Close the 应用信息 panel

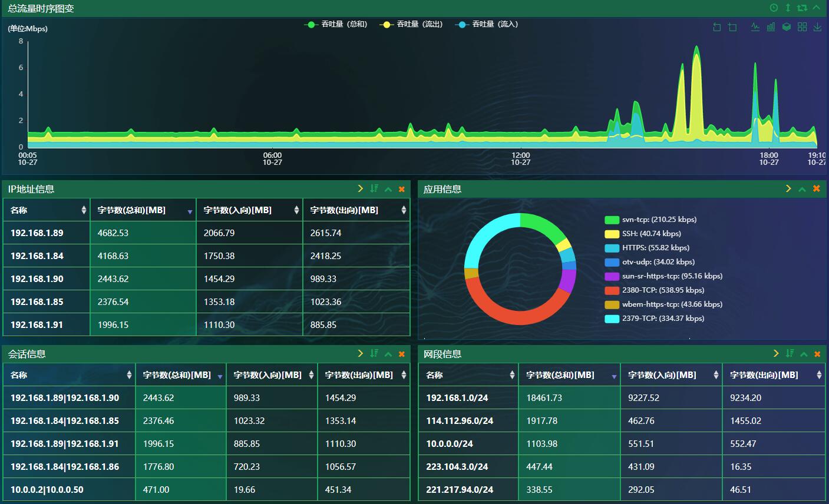(x=817, y=188)
